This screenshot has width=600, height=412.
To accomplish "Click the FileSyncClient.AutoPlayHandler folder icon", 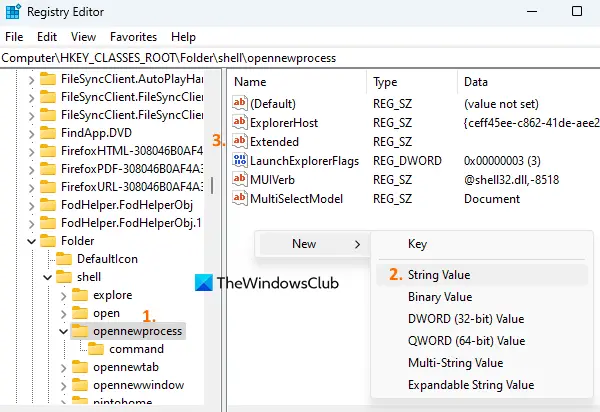I will point(48,79).
